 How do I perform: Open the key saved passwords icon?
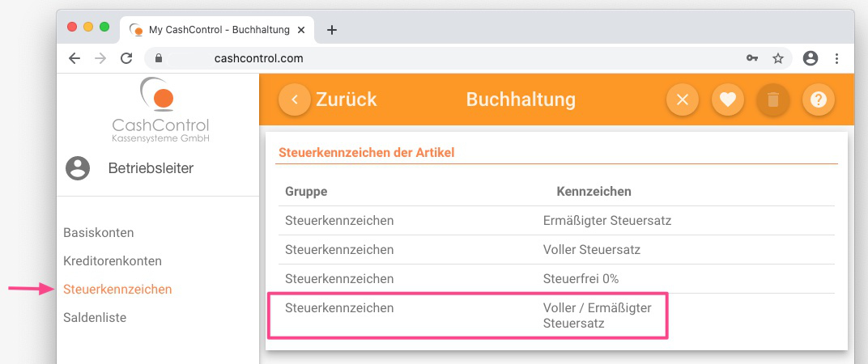coord(751,58)
